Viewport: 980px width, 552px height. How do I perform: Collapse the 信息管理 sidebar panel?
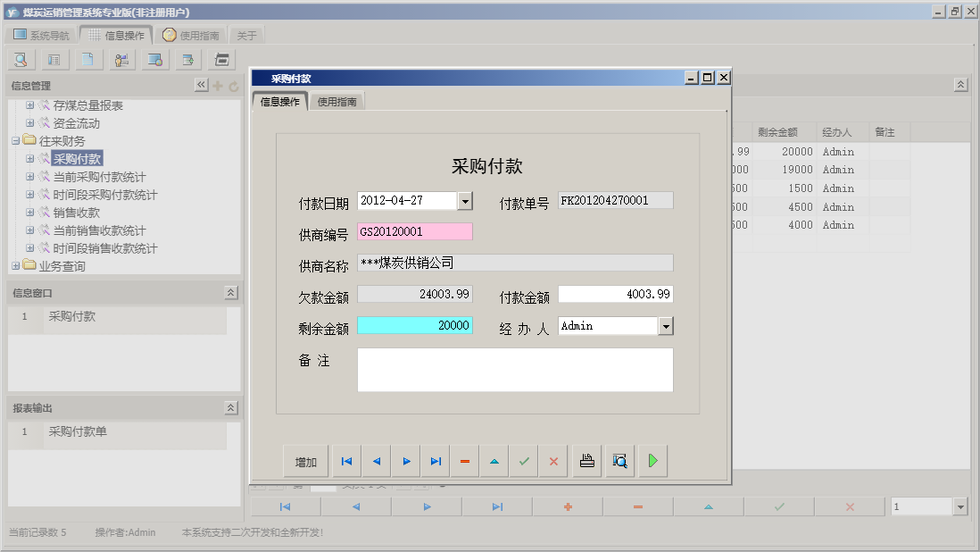[201, 85]
